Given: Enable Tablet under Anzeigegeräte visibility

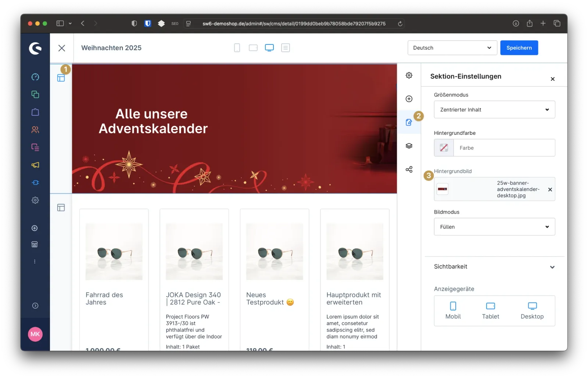Looking at the screenshot, I should tap(490, 310).
